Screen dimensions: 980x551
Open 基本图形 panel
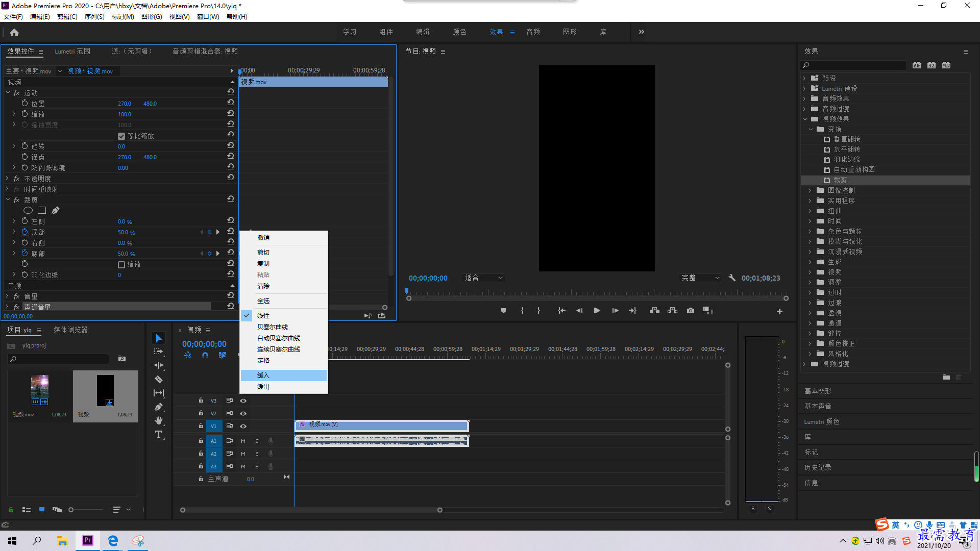point(818,391)
